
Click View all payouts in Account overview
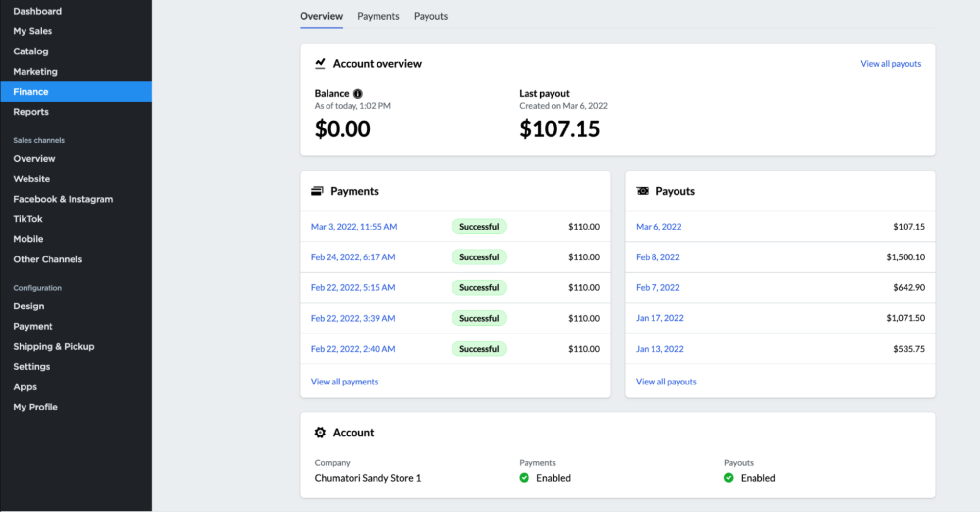(x=890, y=63)
